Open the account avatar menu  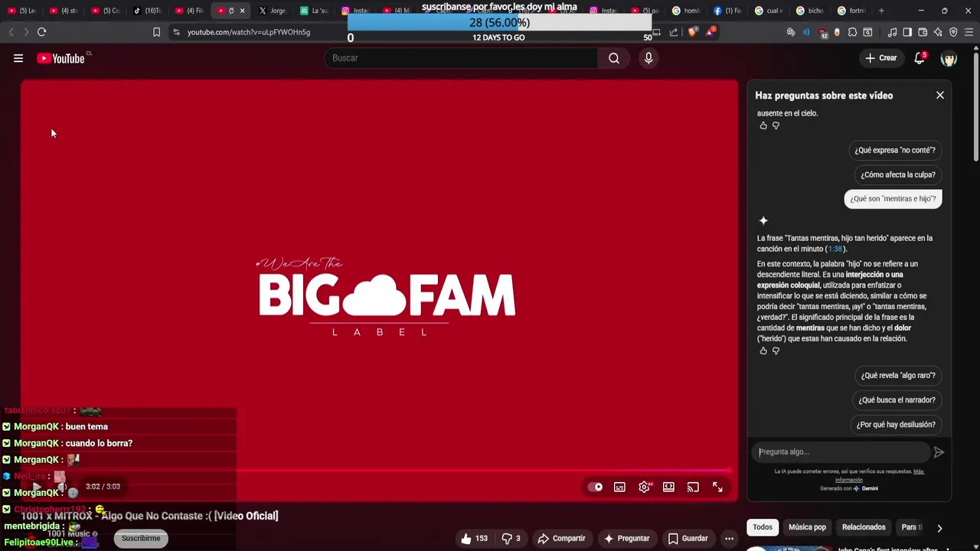coord(949,58)
